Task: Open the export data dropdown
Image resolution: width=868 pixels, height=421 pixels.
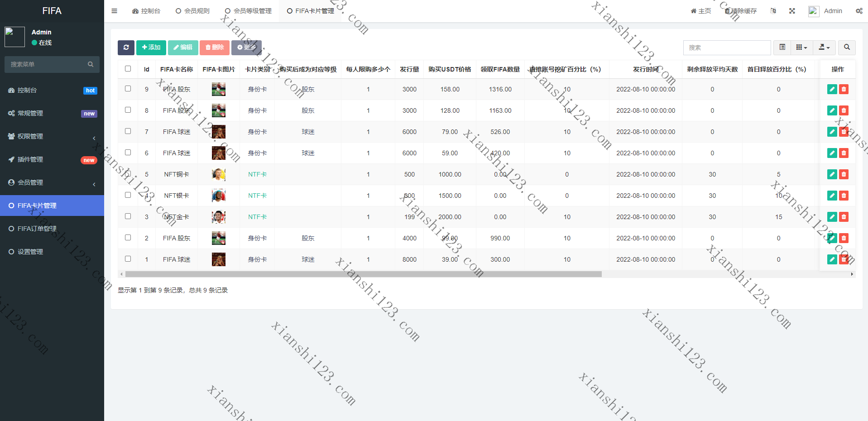Action: click(x=825, y=48)
